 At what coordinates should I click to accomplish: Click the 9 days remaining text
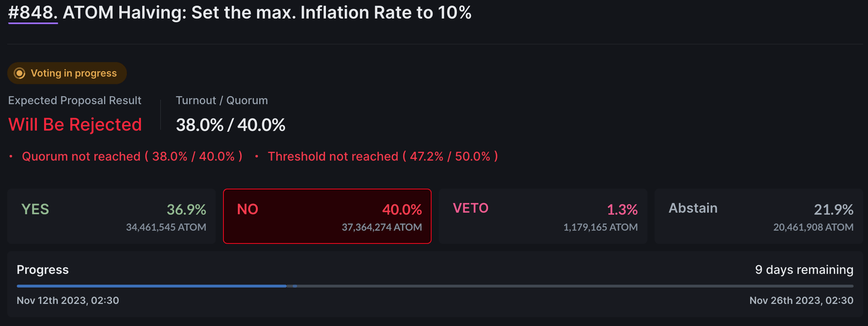point(804,270)
